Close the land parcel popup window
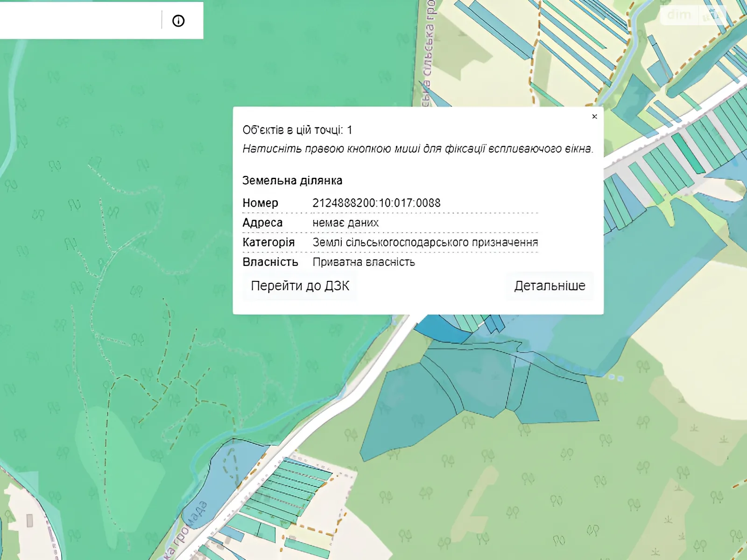 tap(594, 117)
